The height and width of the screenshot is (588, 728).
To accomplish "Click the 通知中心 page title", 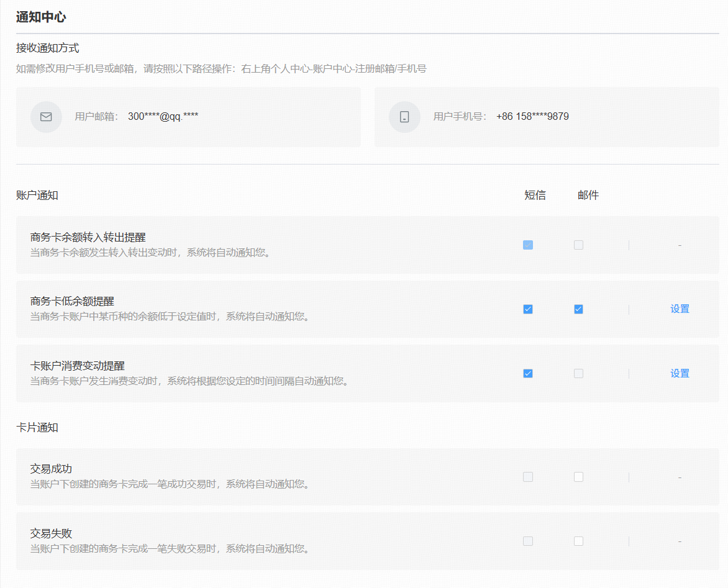I will click(x=42, y=17).
